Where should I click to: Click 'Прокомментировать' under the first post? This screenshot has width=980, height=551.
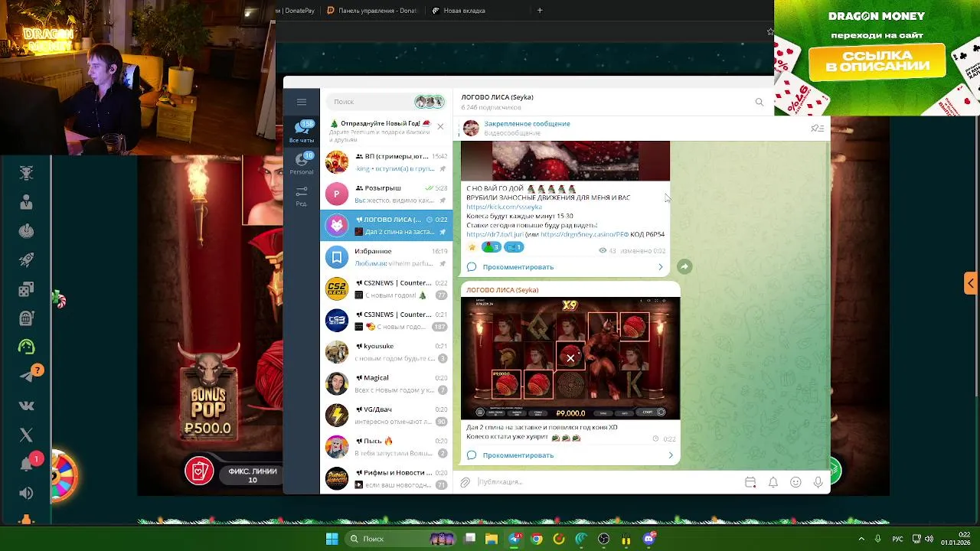[565, 267]
